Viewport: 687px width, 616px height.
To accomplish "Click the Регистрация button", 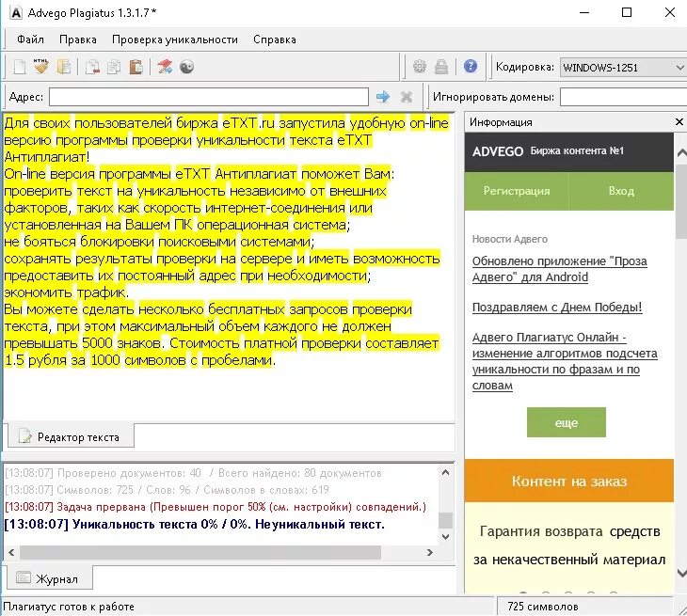I will click(517, 191).
